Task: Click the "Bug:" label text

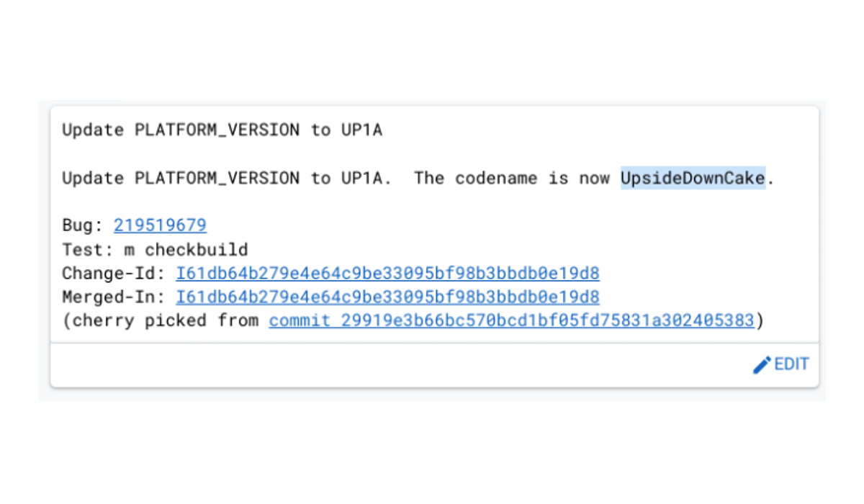Action: [x=78, y=226]
